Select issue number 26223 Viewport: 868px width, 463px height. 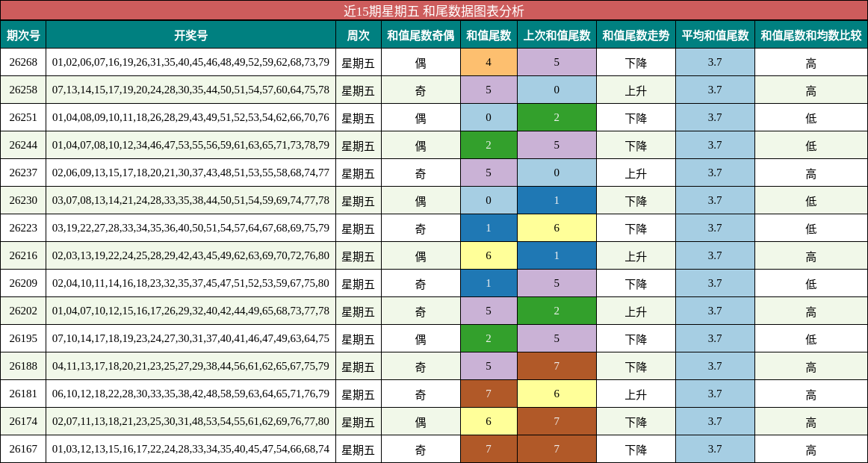[x=23, y=229]
